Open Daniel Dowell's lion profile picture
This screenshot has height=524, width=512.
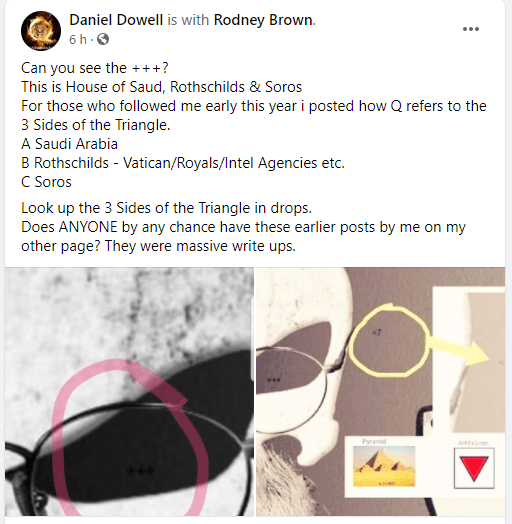(x=41, y=31)
